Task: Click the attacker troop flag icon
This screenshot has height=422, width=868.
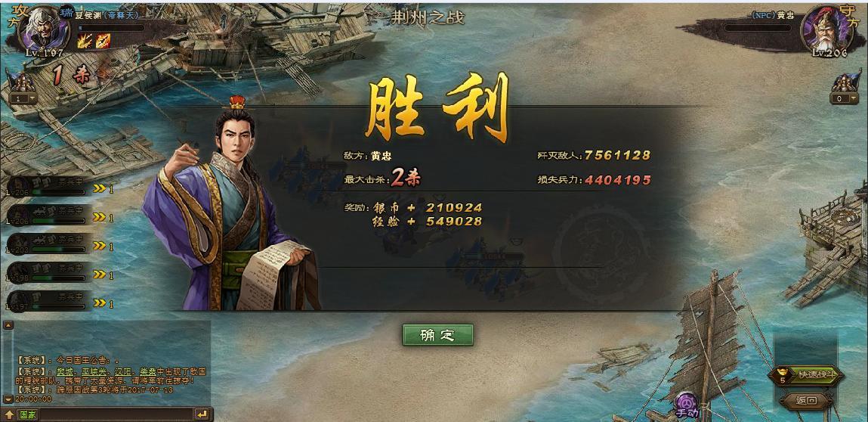Action: pos(22,82)
